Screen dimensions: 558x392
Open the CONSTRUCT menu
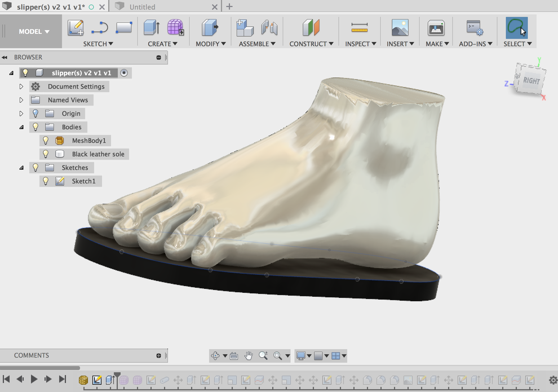pyautogui.click(x=311, y=44)
